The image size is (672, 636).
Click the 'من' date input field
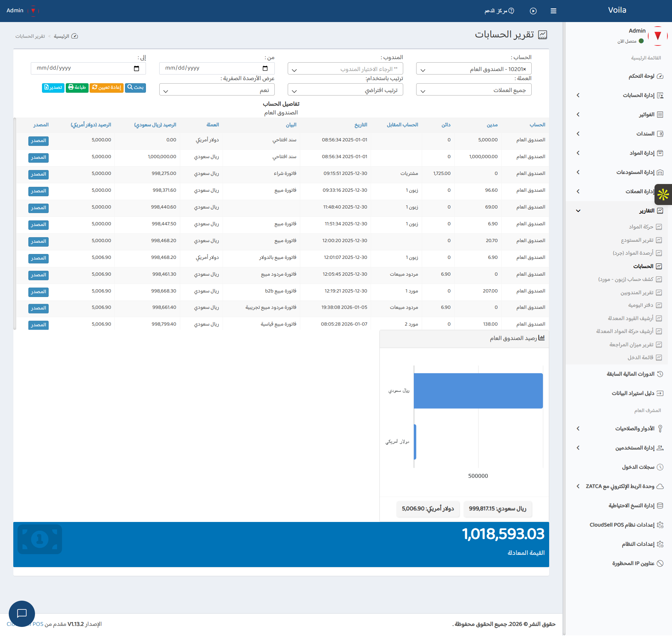pos(217,68)
